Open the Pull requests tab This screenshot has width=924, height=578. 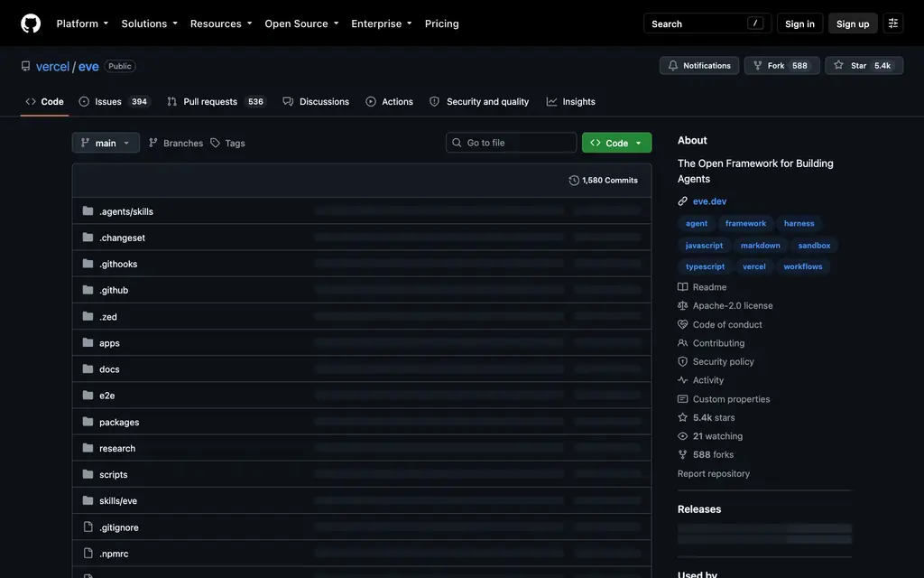click(x=217, y=101)
